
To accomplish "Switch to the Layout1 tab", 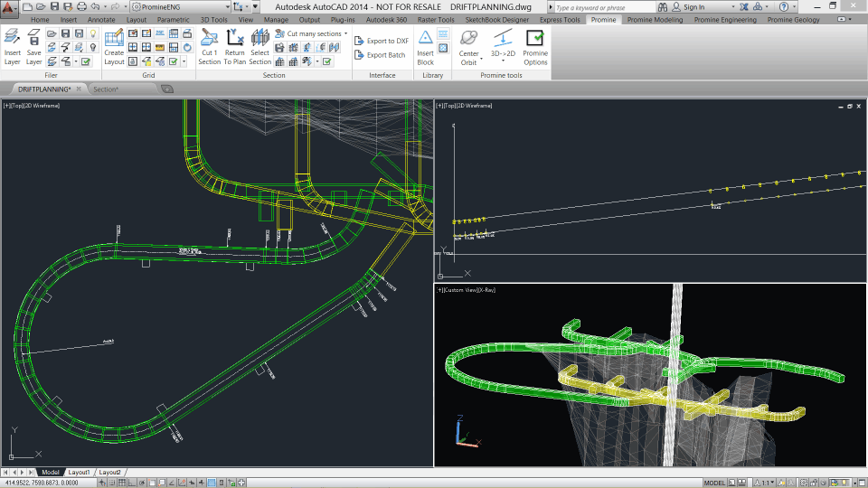I will (x=80, y=472).
